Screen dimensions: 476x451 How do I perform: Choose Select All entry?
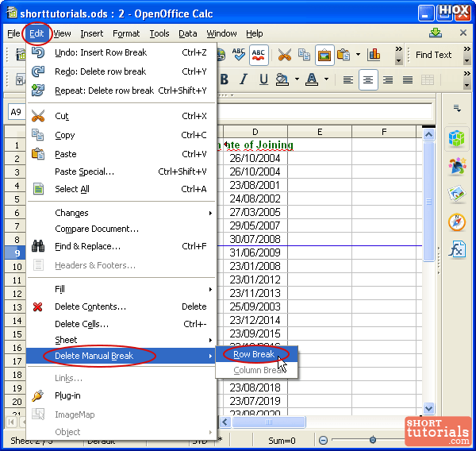tap(121, 189)
